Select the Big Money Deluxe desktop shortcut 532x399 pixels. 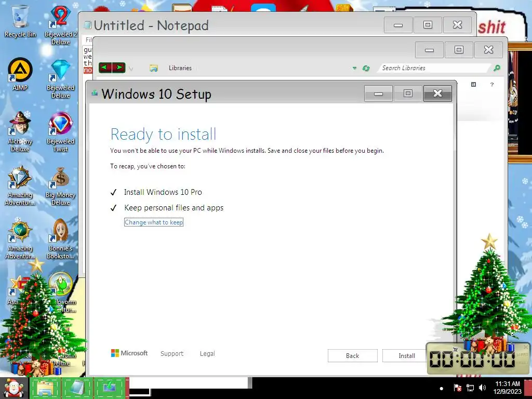(60, 186)
